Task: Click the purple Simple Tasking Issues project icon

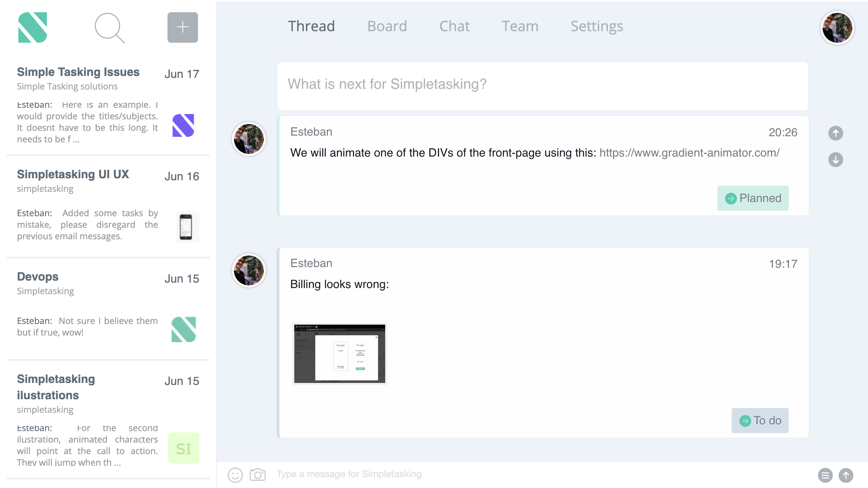Action: coord(183,125)
